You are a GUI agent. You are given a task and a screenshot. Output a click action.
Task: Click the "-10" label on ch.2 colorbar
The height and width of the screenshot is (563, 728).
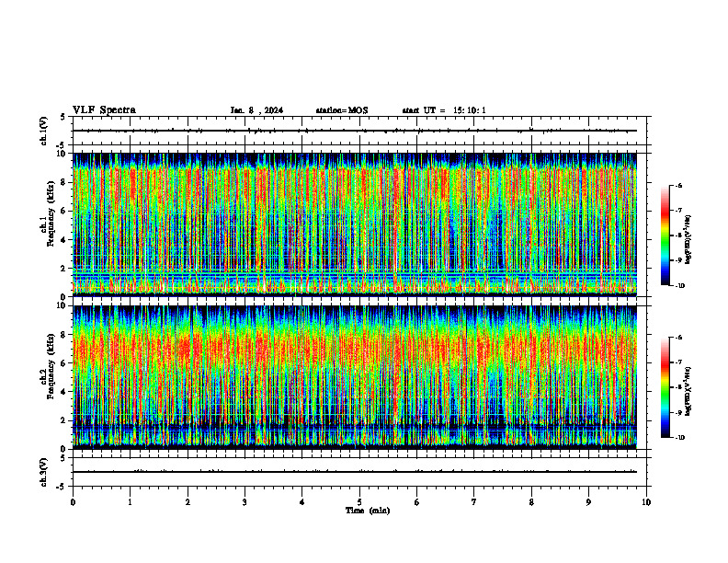point(680,438)
